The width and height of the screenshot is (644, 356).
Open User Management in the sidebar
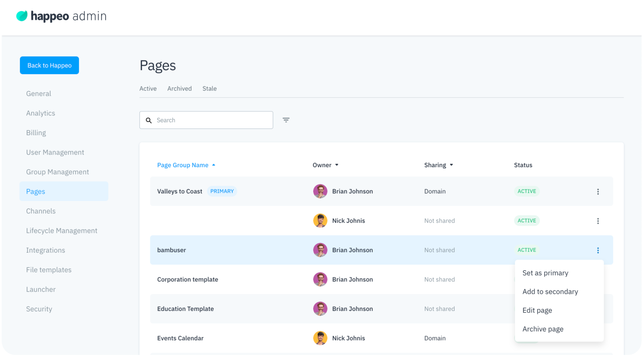tap(55, 153)
